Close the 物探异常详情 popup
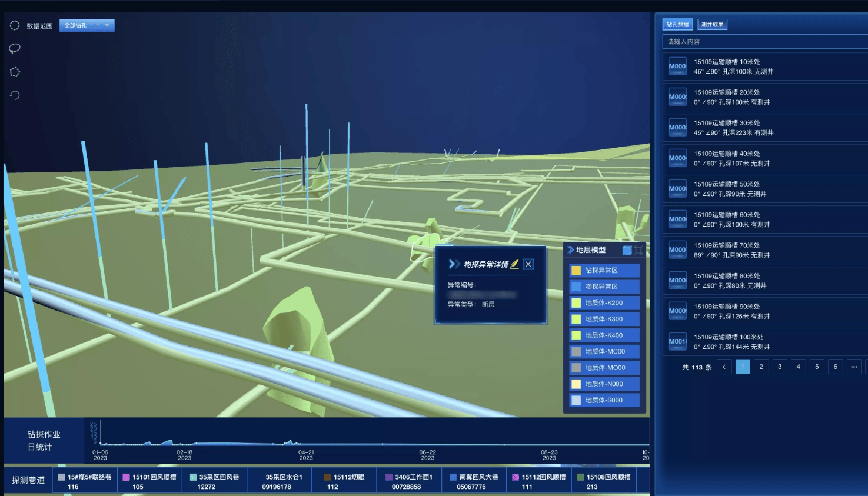 click(x=528, y=264)
